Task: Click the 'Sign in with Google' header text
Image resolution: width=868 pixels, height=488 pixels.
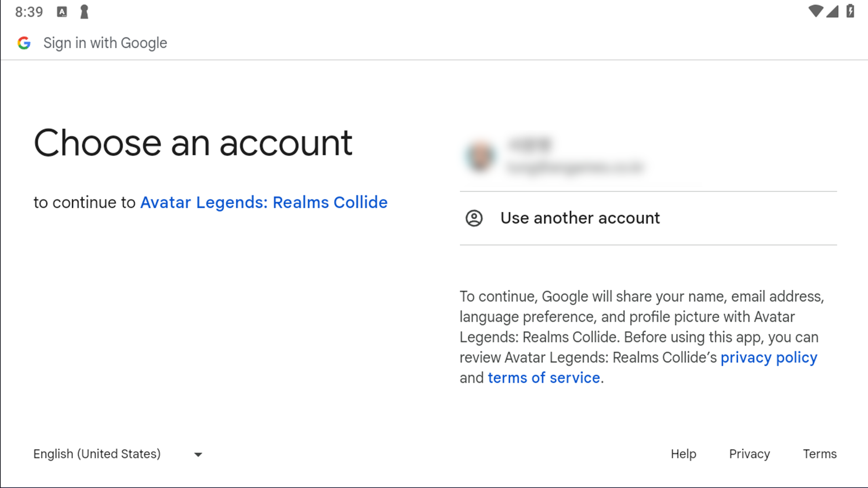Action: [105, 43]
